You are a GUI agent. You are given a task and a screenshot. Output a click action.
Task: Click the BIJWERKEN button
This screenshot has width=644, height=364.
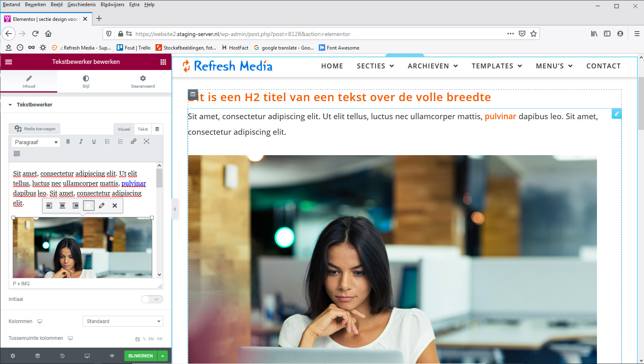click(140, 356)
